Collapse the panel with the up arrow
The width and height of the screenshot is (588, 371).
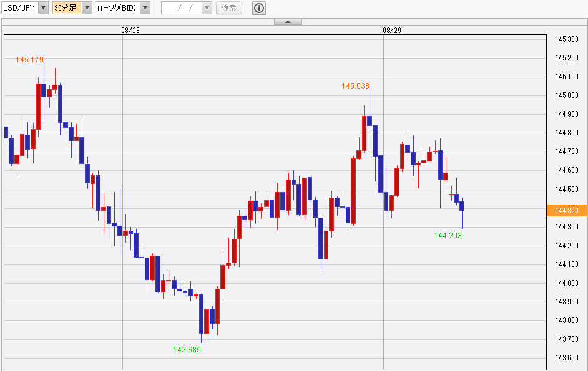[288, 22]
